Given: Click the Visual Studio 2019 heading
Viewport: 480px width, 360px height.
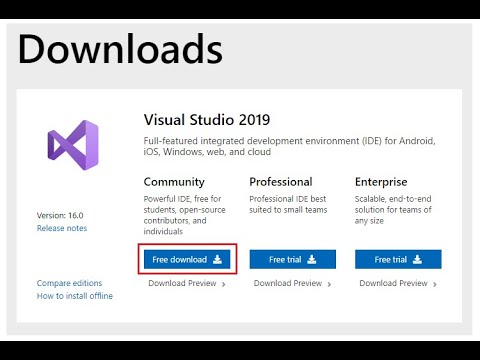Looking at the screenshot, I should tap(207, 120).
